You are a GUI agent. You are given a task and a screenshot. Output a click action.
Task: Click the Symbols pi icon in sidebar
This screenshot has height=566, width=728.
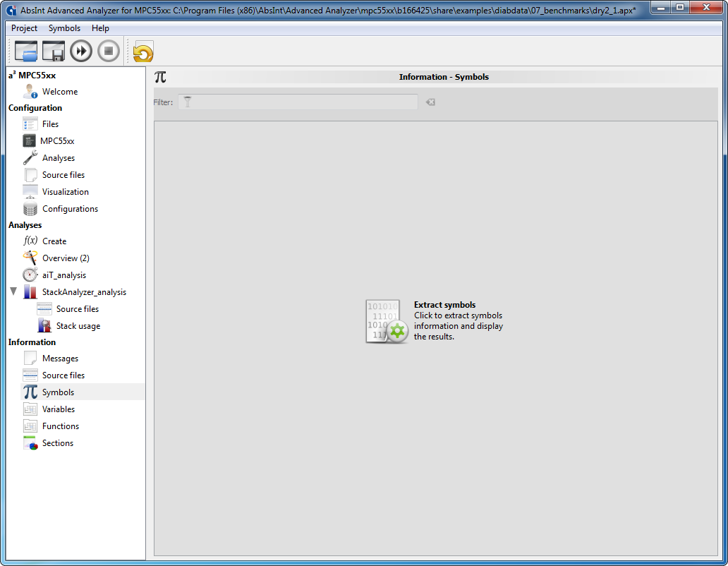pos(30,392)
